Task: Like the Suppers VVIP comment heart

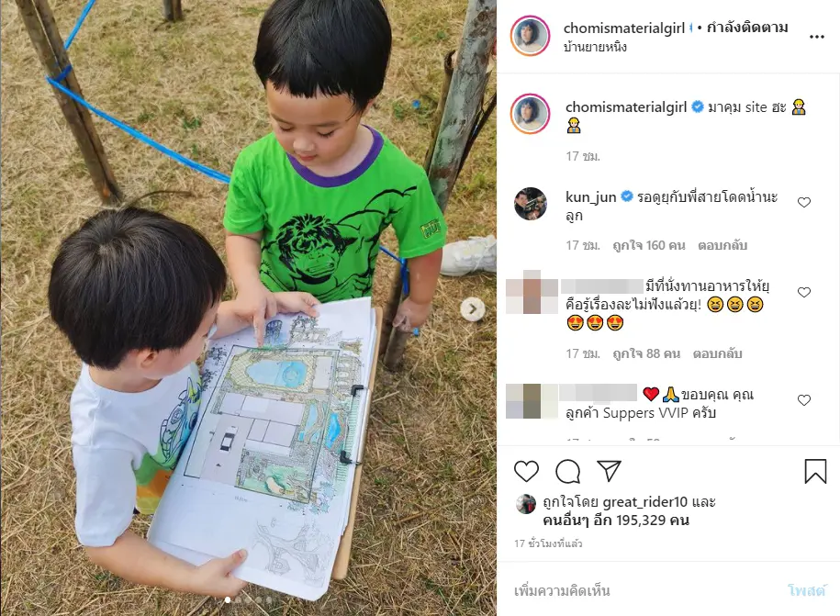Action: coord(803,400)
